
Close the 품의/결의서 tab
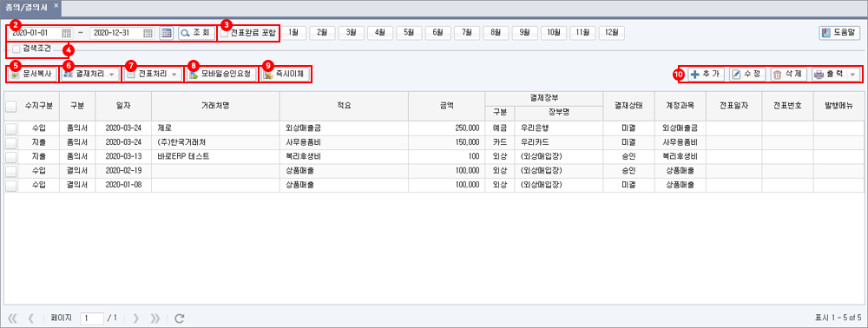click(56, 5)
